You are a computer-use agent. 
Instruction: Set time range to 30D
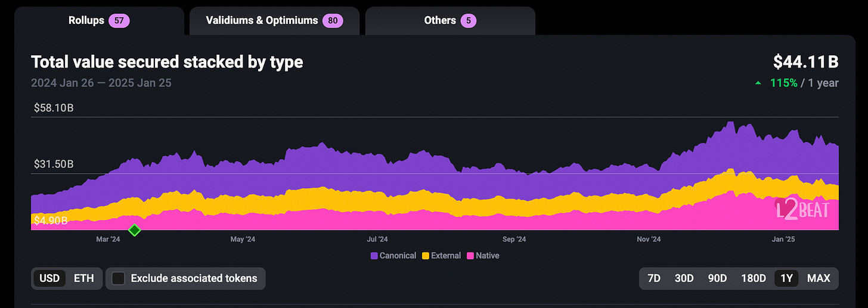[684, 278]
